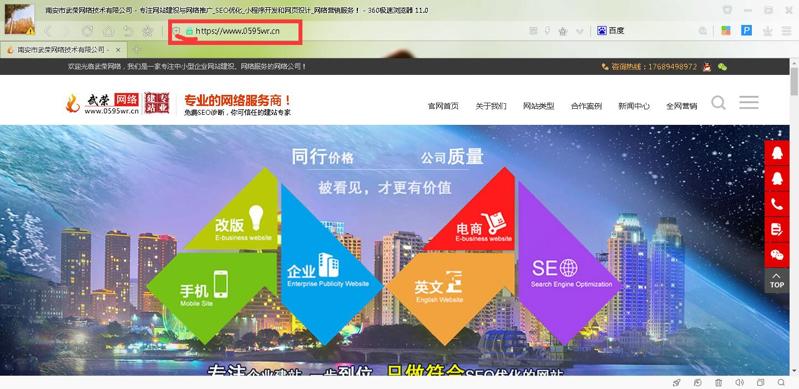
Task: Click the red customer service icon in top bar
Action: 707,67
